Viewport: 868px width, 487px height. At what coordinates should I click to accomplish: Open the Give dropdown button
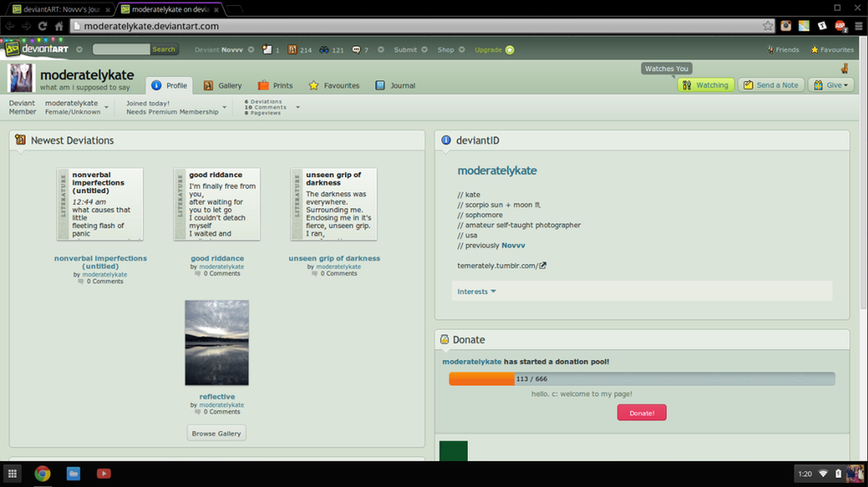tap(831, 86)
